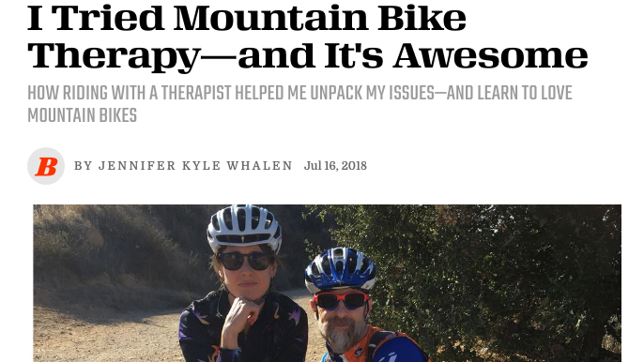Viewport: 644px width, 362px height.
Task: Click the Jul 16, 2018 publish date
Action: pos(335,166)
